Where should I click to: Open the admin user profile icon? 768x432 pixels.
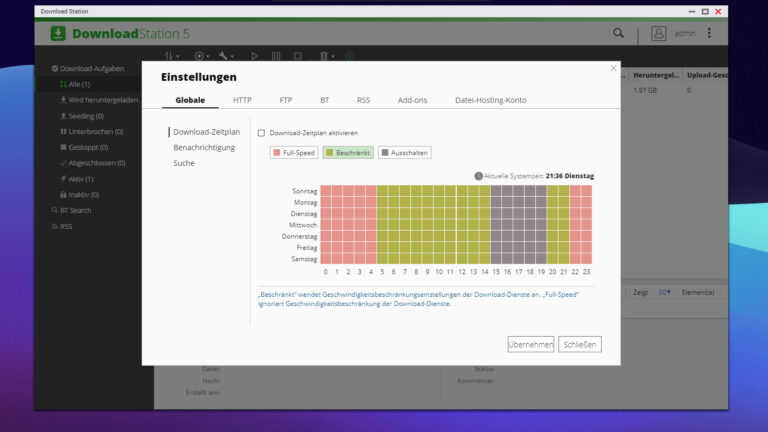[x=658, y=33]
